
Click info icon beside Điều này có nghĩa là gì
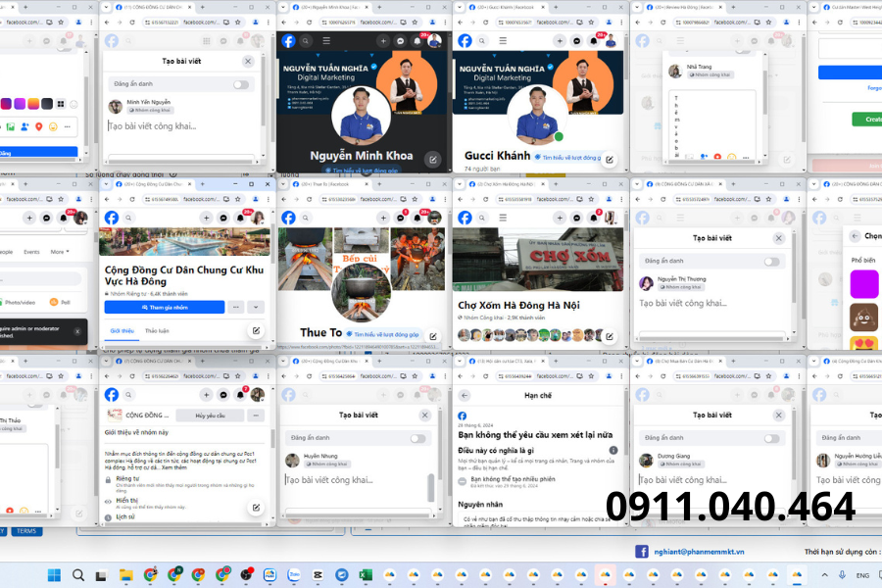[x=613, y=450]
